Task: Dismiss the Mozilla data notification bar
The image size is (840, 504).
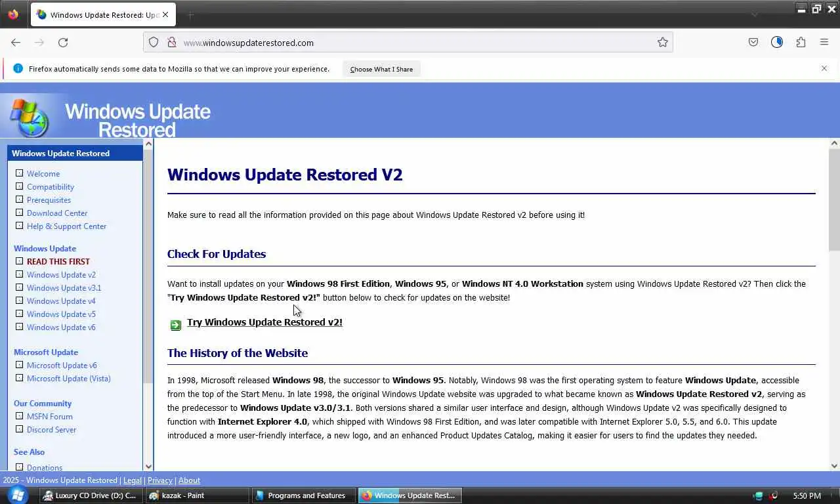Action: pyautogui.click(x=824, y=68)
